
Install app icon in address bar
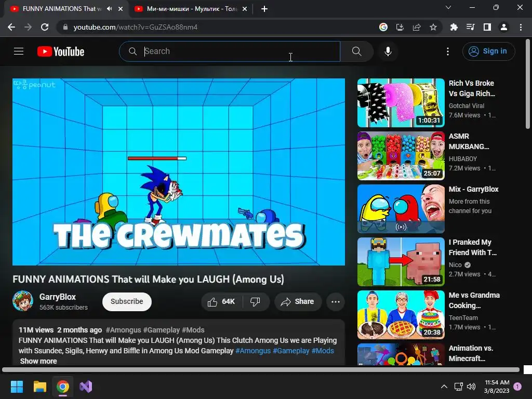(400, 27)
